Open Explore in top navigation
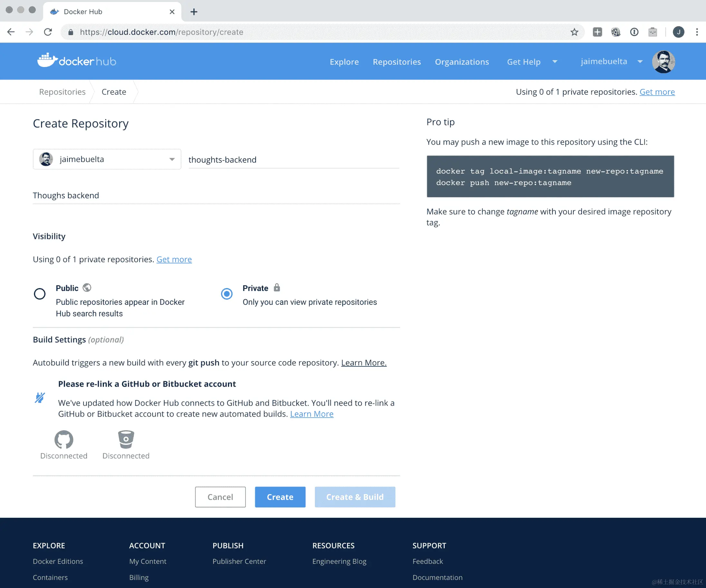Viewport: 706px width, 588px height. click(344, 62)
